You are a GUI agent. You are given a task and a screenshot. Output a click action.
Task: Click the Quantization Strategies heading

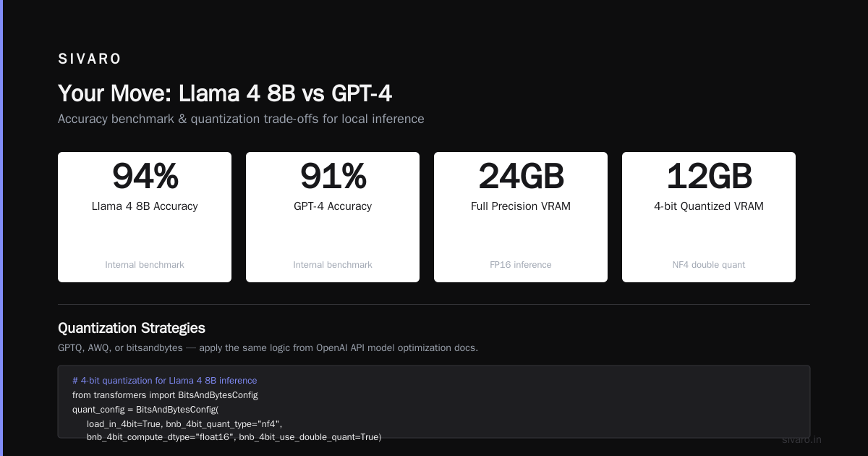click(132, 328)
